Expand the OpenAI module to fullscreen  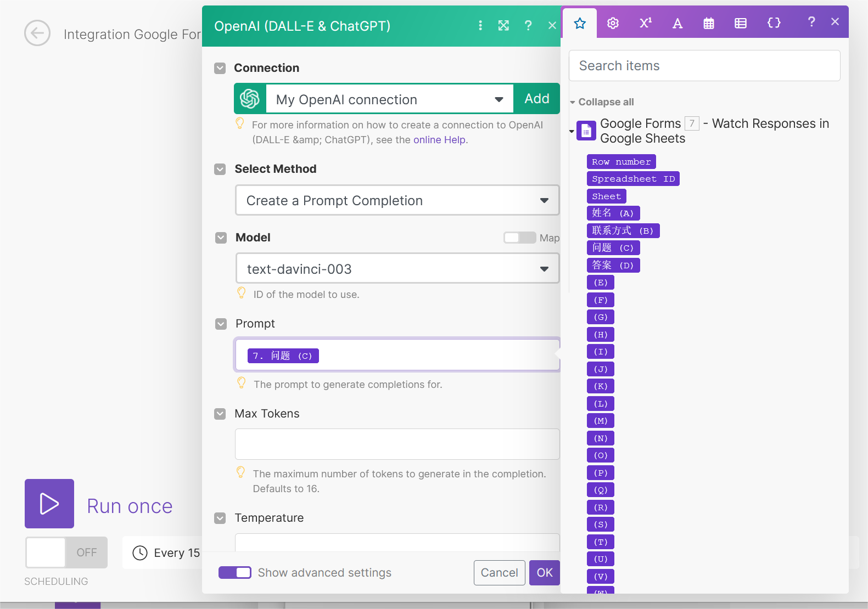pyautogui.click(x=503, y=25)
